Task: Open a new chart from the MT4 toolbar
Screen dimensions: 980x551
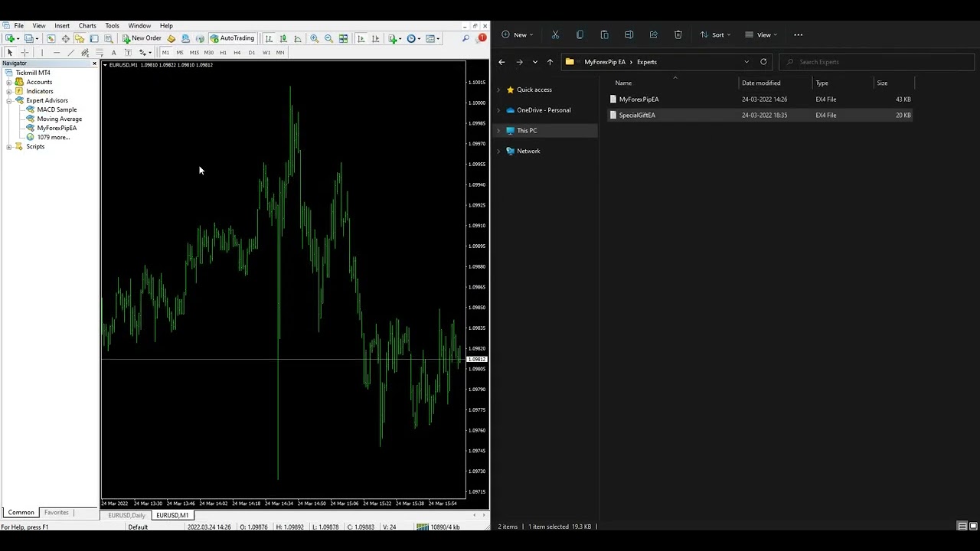Action: tap(11, 38)
